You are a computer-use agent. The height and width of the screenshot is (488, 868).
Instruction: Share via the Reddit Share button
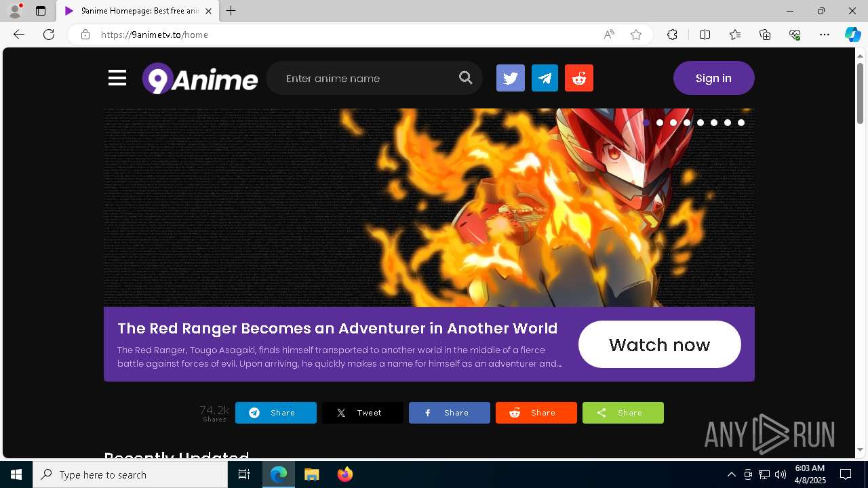pos(536,413)
